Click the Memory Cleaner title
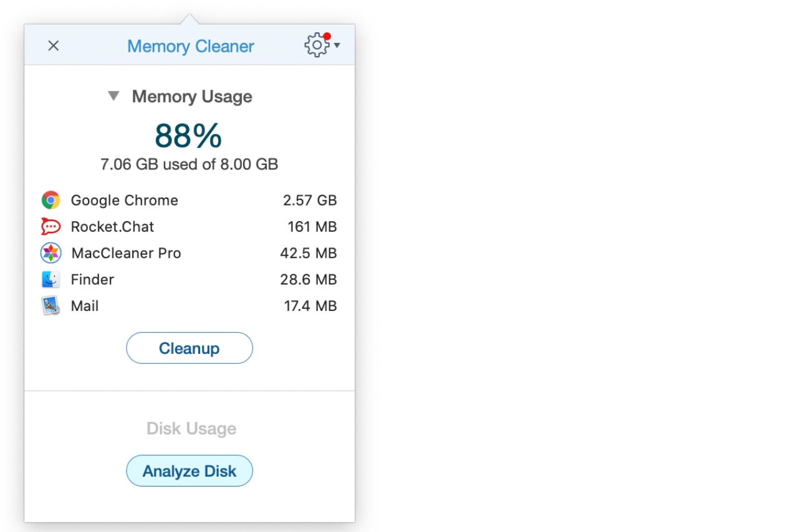 191,46
